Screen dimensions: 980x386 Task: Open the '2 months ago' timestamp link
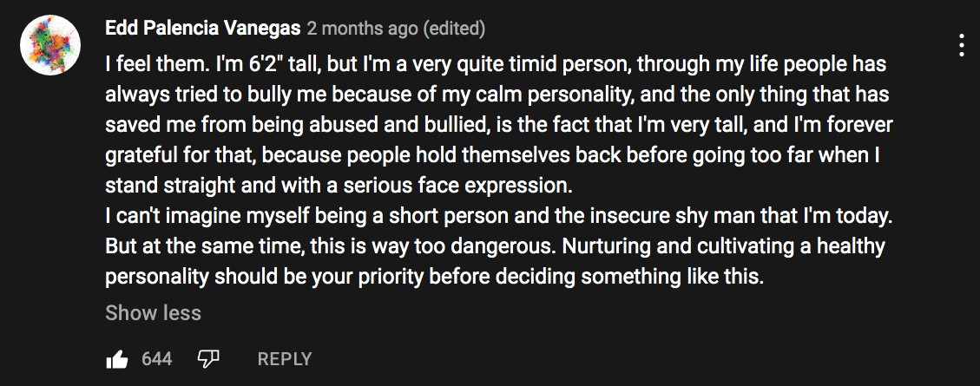point(363,28)
